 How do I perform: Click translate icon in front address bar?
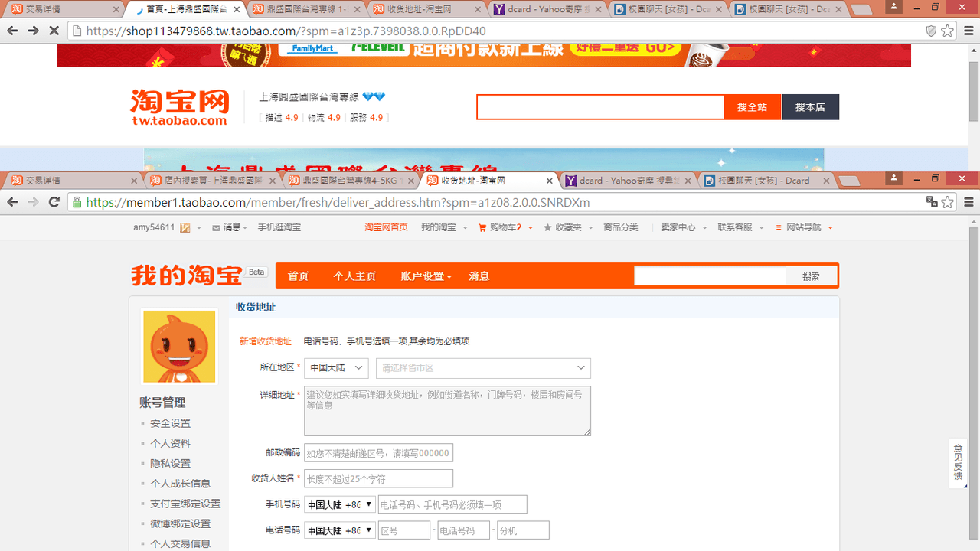pyautogui.click(x=931, y=202)
